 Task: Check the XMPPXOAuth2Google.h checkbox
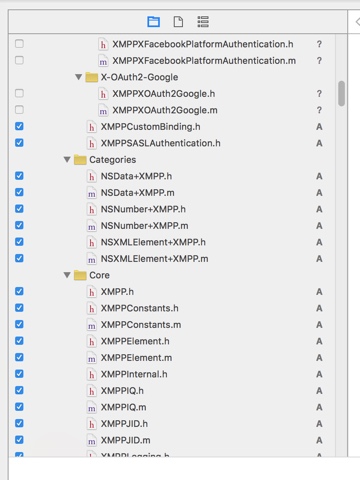coord(19,93)
